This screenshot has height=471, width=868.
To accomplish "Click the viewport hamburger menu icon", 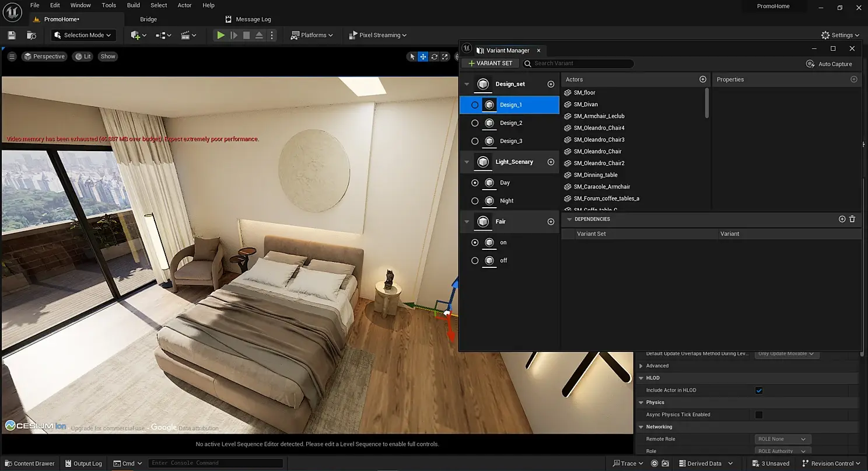I will tap(12, 57).
